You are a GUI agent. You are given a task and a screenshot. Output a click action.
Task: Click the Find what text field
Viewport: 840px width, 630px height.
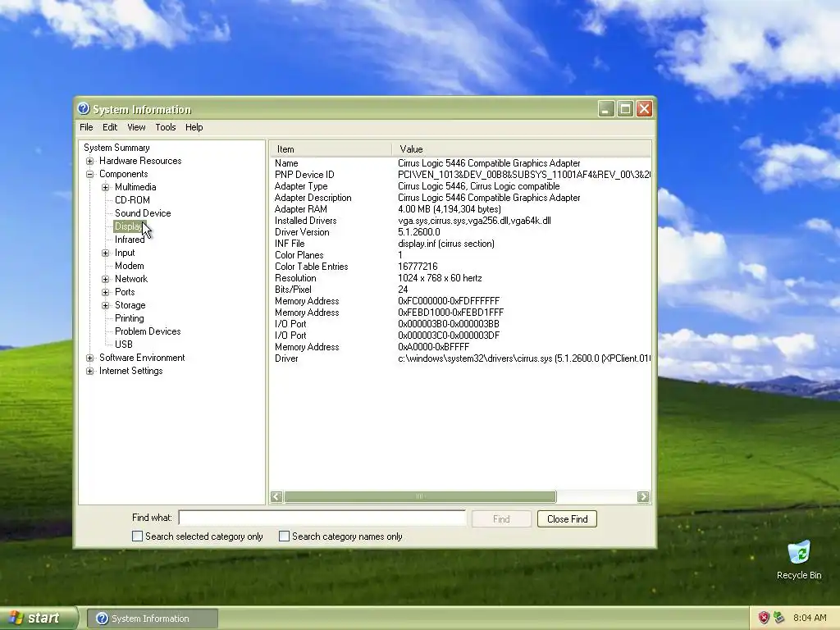click(x=322, y=518)
